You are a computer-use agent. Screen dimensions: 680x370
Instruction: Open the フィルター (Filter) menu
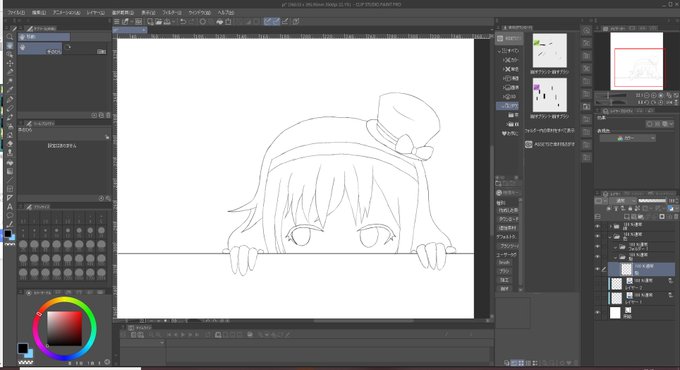click(x=172, y=13)
